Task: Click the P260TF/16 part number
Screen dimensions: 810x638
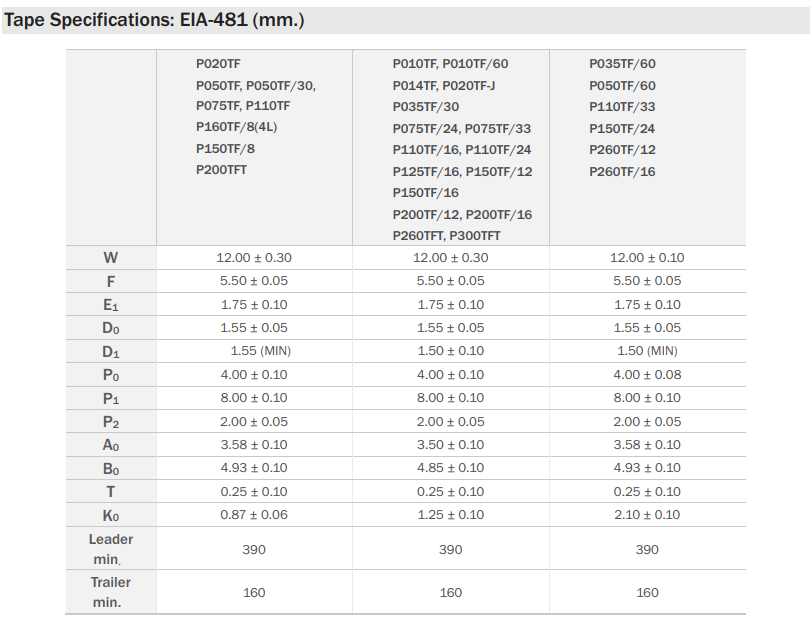Action: (x=622, y=171)
